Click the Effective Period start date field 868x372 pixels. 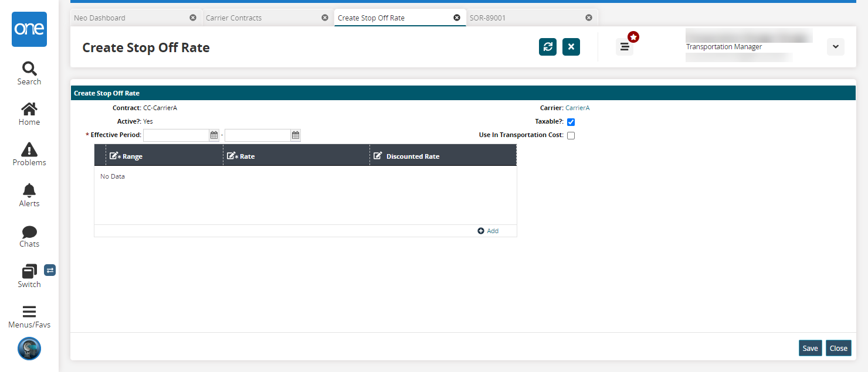click(176, 135)
